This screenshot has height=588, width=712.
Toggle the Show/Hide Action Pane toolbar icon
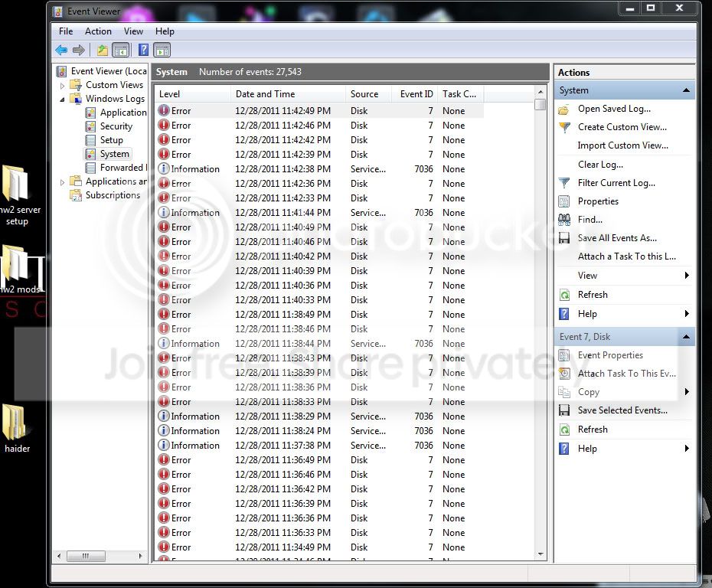click(162, 50)
